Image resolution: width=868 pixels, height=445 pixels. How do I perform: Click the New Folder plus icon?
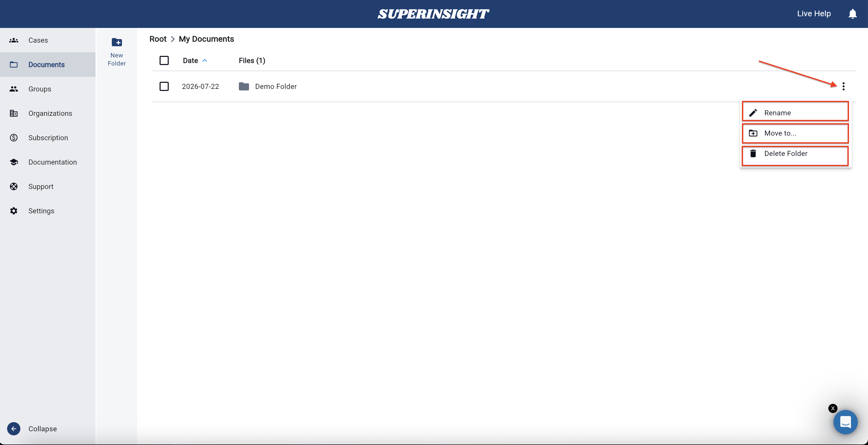coord(117,42)
